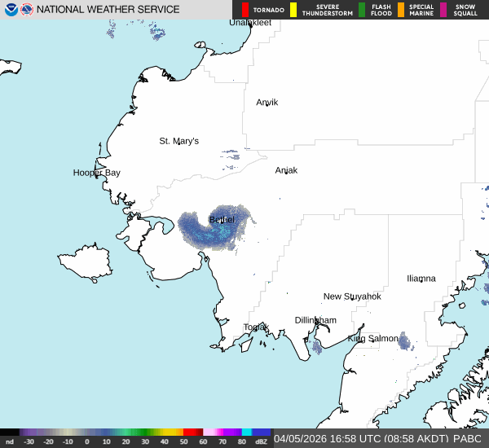Click the Aniak city label
489x448 pixels.
(286, 170)
